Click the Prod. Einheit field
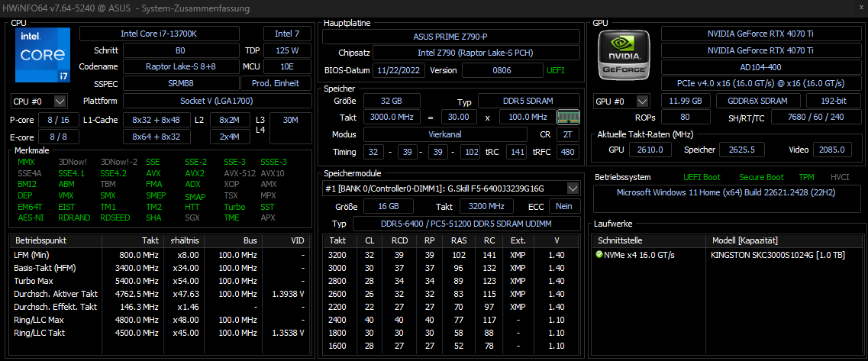The width and height of the screenshot is (868, 361). pyautogui.click(x=276, y=84)
